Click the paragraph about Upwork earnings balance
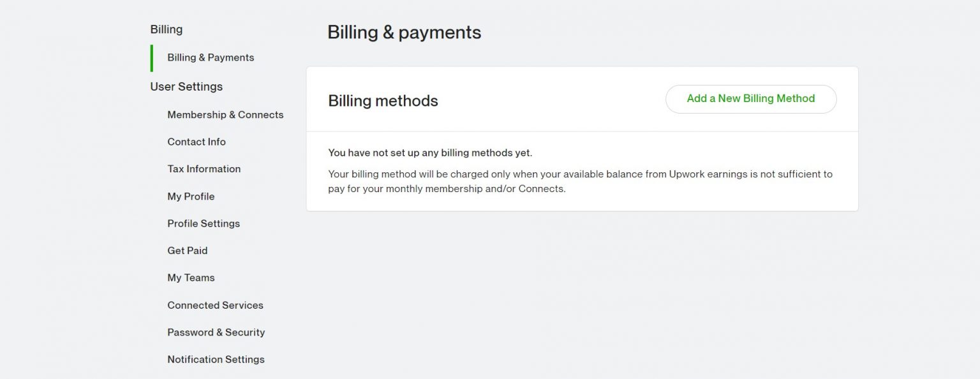 pos(579,181)
